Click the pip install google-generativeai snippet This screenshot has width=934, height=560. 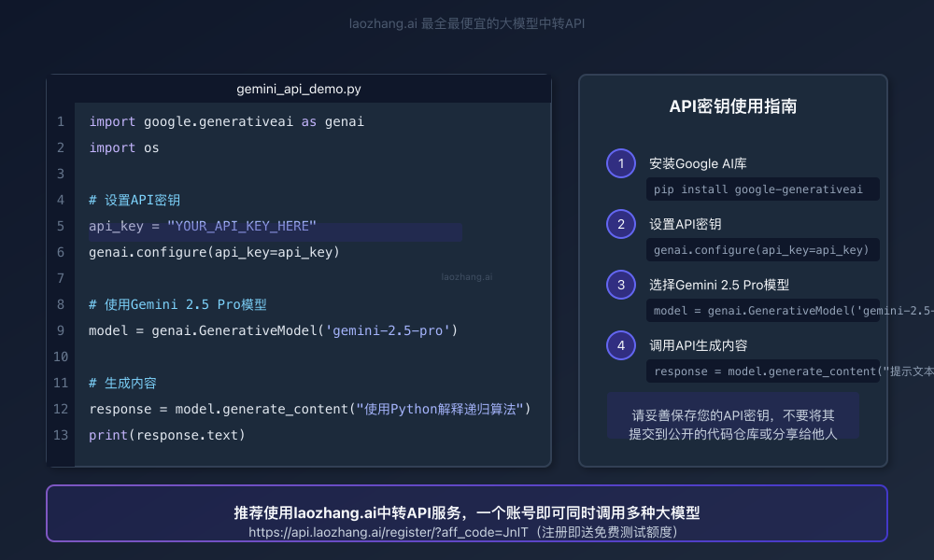(762, 189)
